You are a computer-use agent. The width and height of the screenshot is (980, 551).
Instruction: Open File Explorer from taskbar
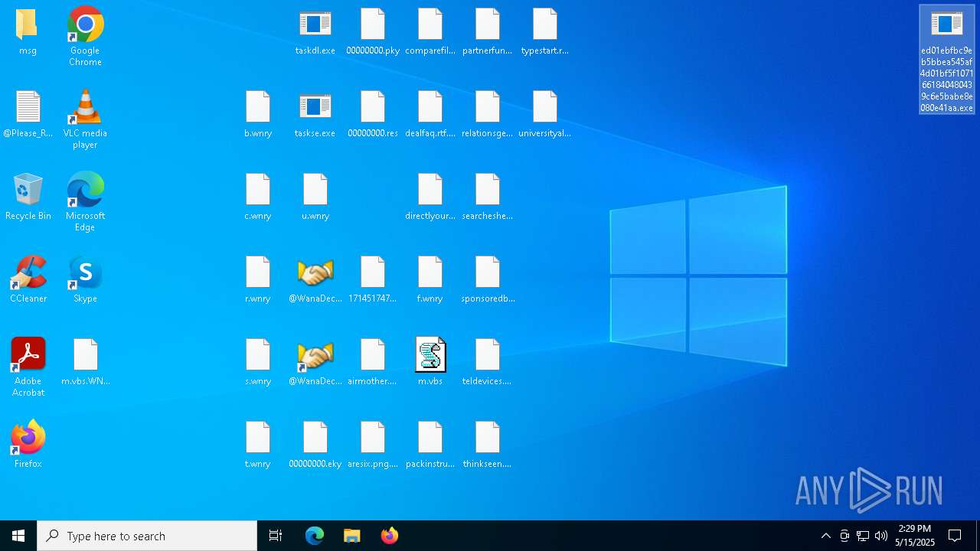(352, 536)
